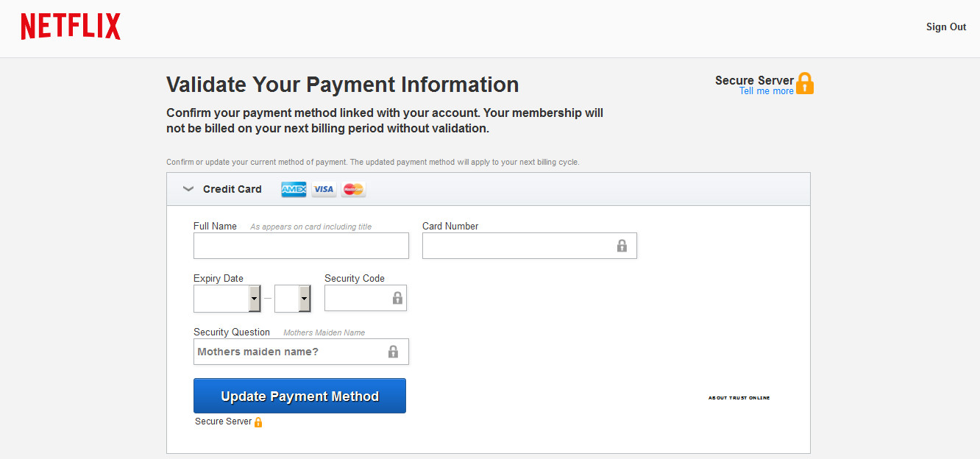The height and width of the screenshot is (459, 980).
Task: Focus the Full Name input field
Action: click(300, 246)
